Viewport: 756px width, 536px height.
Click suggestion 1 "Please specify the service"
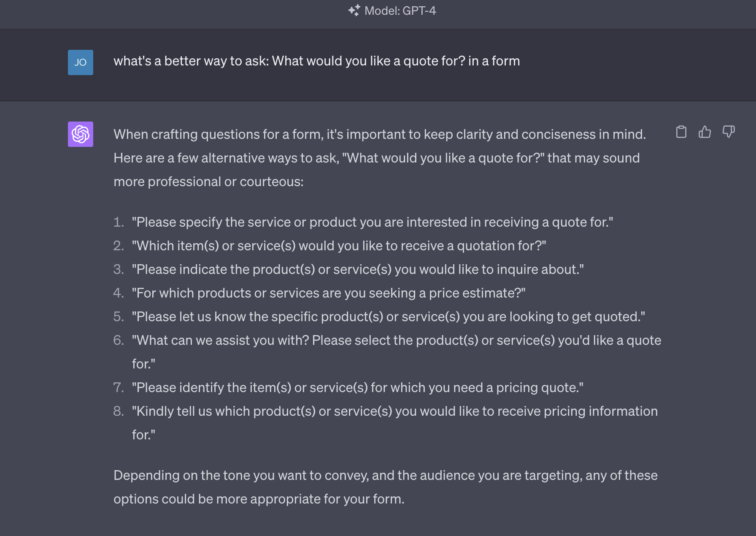click(x=372, y=222)
